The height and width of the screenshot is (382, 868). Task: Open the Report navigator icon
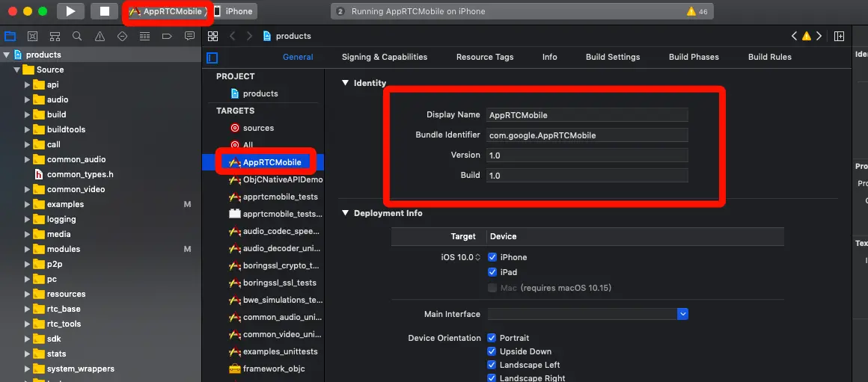pos(189,36)
